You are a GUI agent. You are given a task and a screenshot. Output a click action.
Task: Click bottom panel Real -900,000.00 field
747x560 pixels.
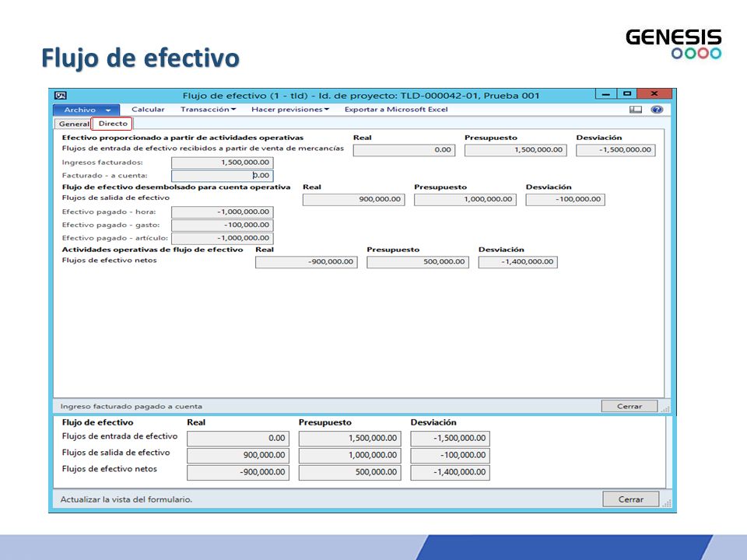point(238,472)
